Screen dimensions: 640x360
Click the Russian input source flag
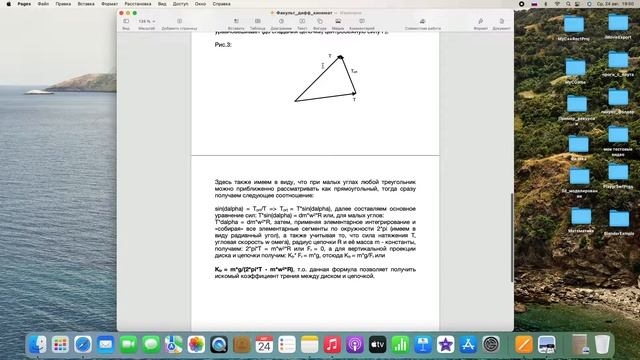534,4
